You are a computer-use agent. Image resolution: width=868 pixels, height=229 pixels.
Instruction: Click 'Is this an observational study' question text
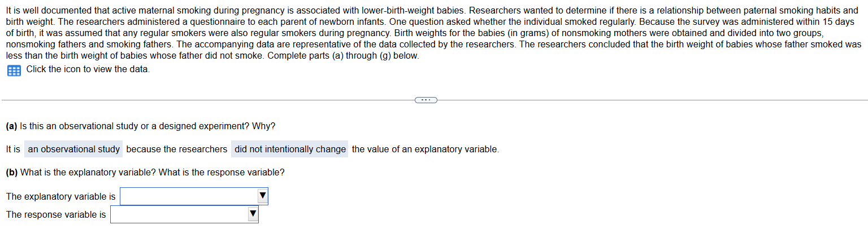point(79,126)
